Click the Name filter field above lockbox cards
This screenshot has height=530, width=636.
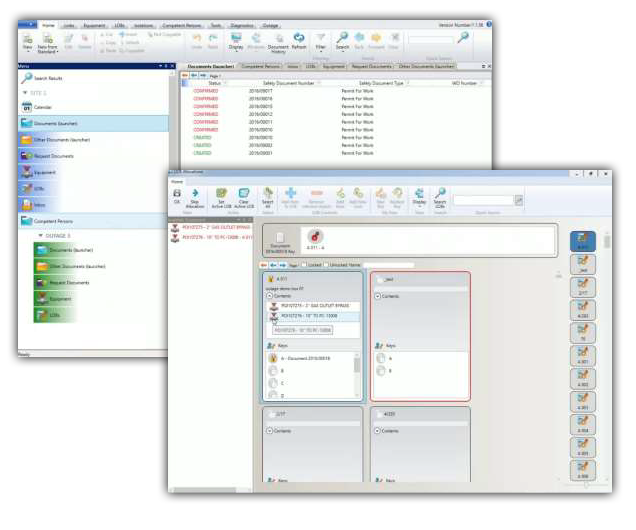(x=388, y=265)
